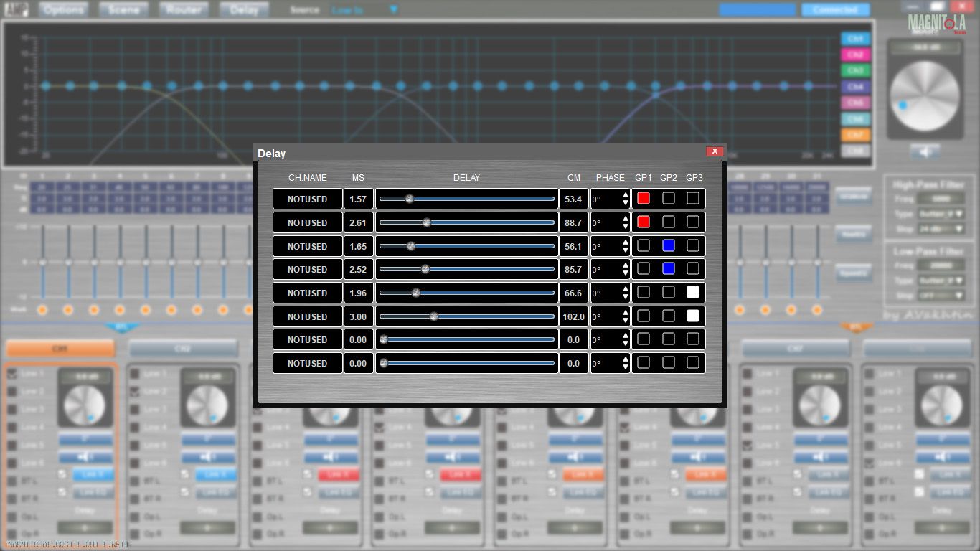Click the CM value 88.7

(x=573, y=222)
